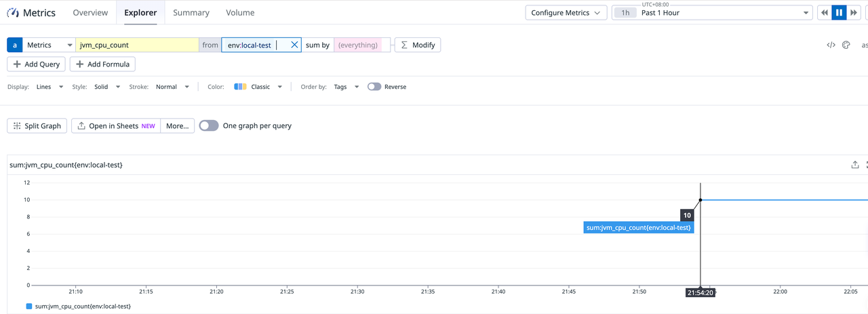Click the blue legend color square
This screenshot has height=314, width=868.
tap(29, 307)
